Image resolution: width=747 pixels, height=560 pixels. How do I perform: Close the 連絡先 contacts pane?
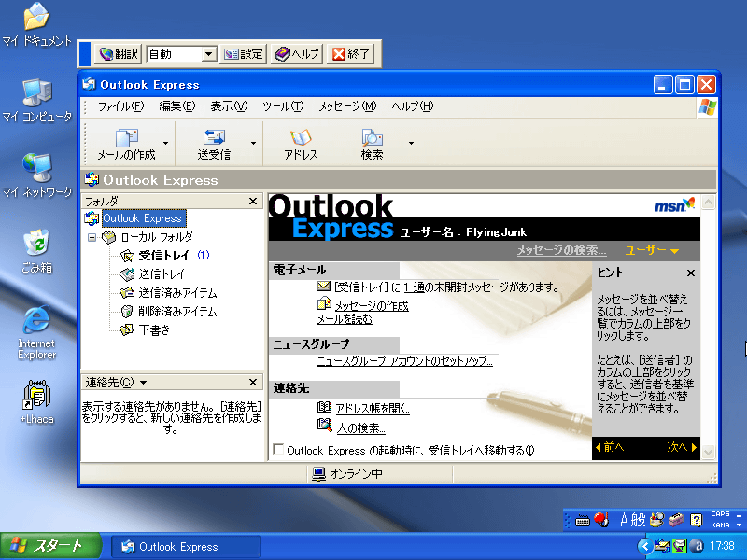click(x=253, y=382)
